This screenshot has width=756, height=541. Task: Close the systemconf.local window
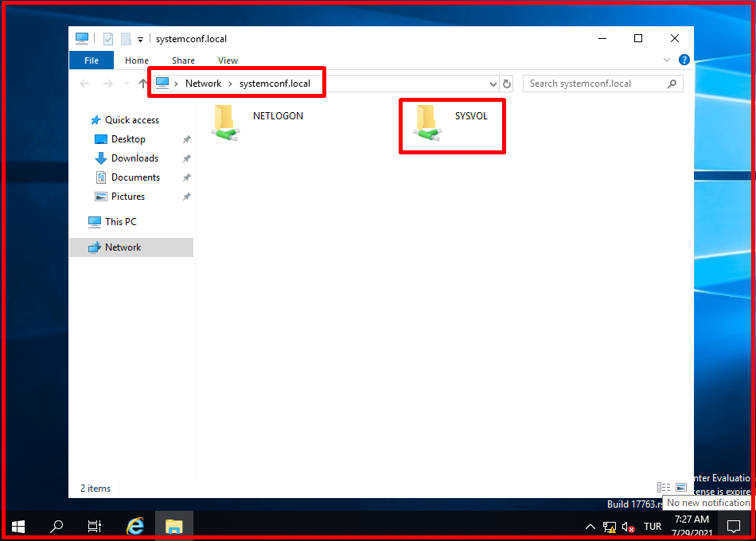click(675, 38)
